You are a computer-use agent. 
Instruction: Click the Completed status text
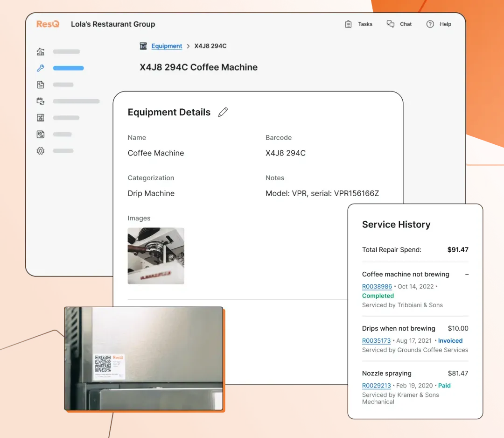pyautogui.click(x=378, y=296)
